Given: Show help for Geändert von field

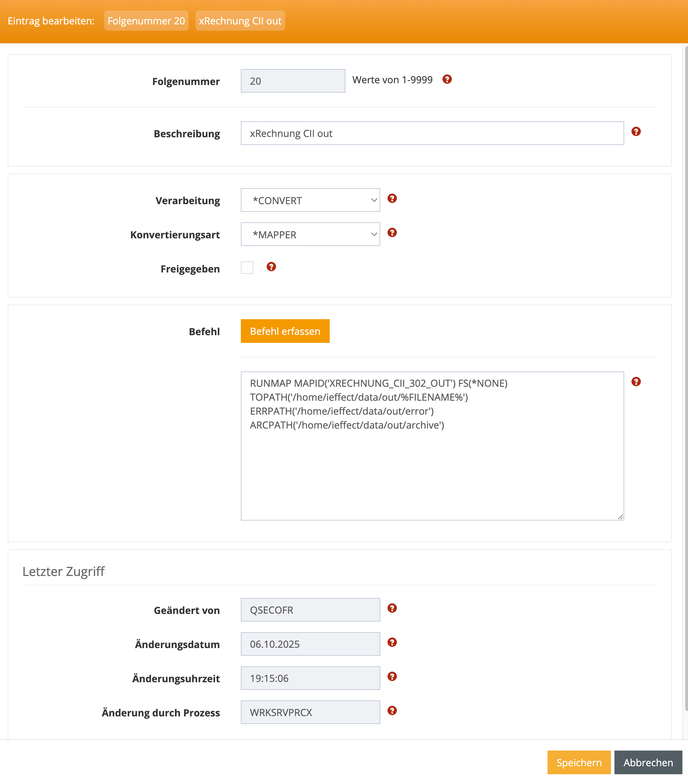Looking at the screenshot, I should [x=392, y=608].
